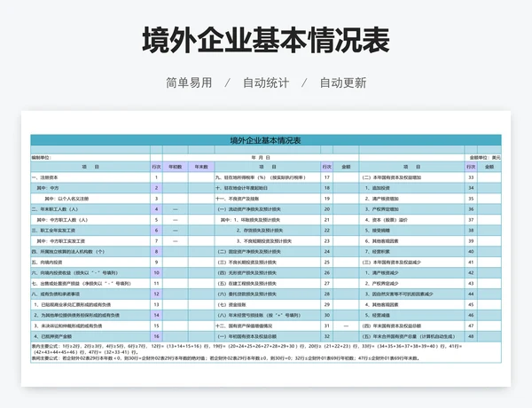This screenshot has height=408, width=532.
Task: Click the row 五、向境内投资
Action: pos(90,262)
